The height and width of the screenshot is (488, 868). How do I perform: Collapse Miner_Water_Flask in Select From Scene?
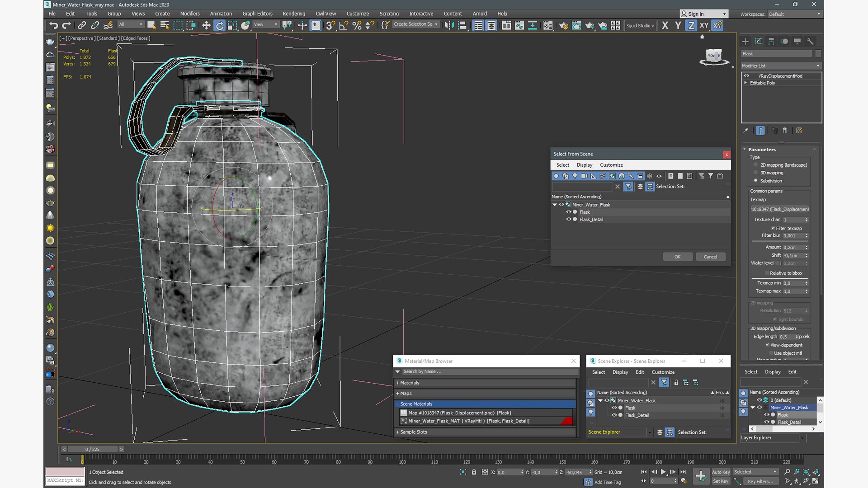coord(555,205)
